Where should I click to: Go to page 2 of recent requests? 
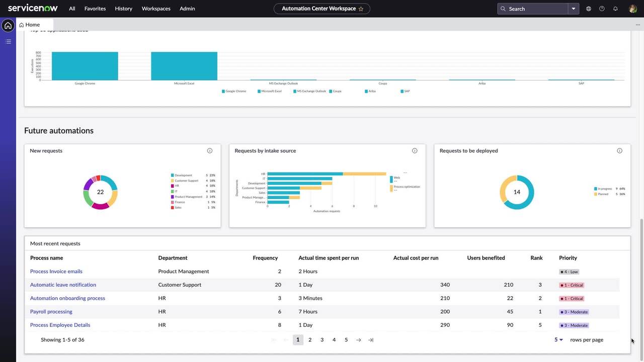tap(310, 339)
